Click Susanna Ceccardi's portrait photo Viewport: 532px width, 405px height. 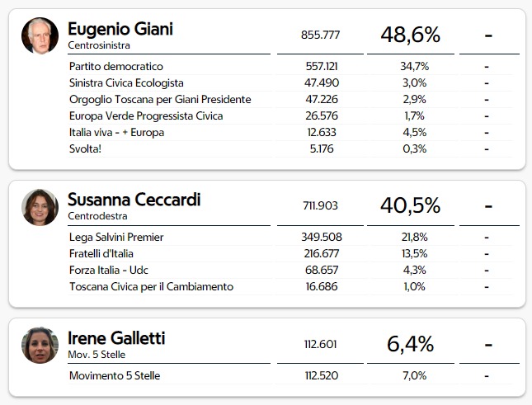[x=40, y=207]
